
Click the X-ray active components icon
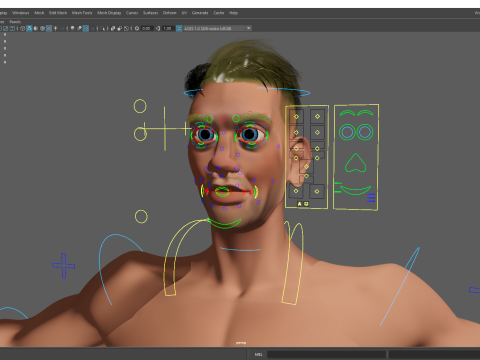coord(120,28)
